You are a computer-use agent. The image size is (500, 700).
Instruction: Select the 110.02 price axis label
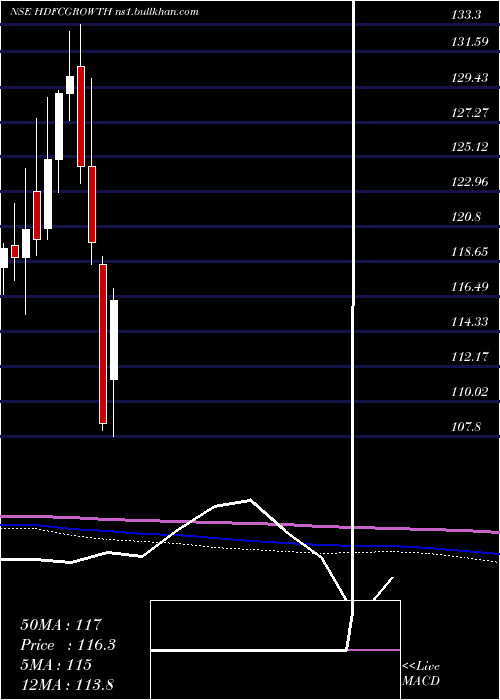(470, 392)
